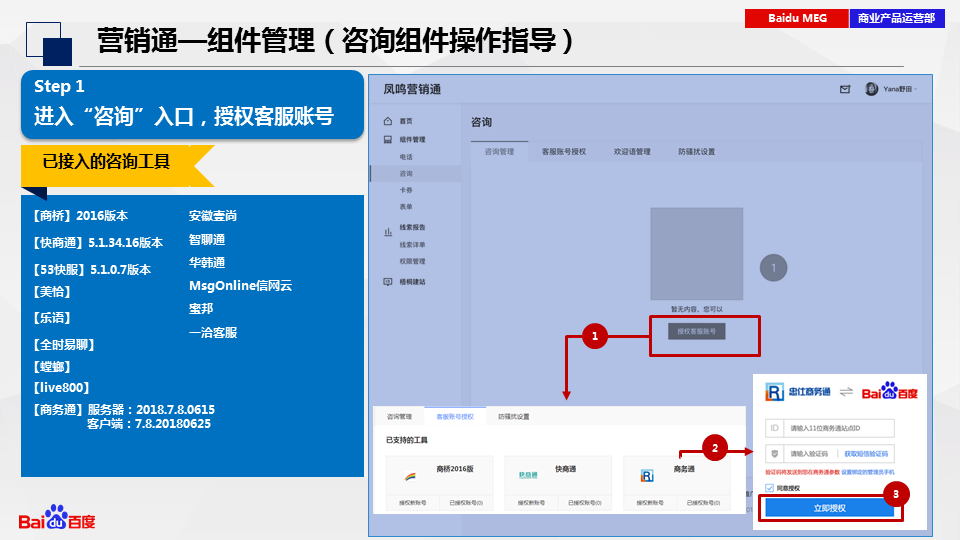Screen dimensions: 960x540
Task: Click the 【53快服】5.1.0.7版本 entry
Action: (91, 269)
